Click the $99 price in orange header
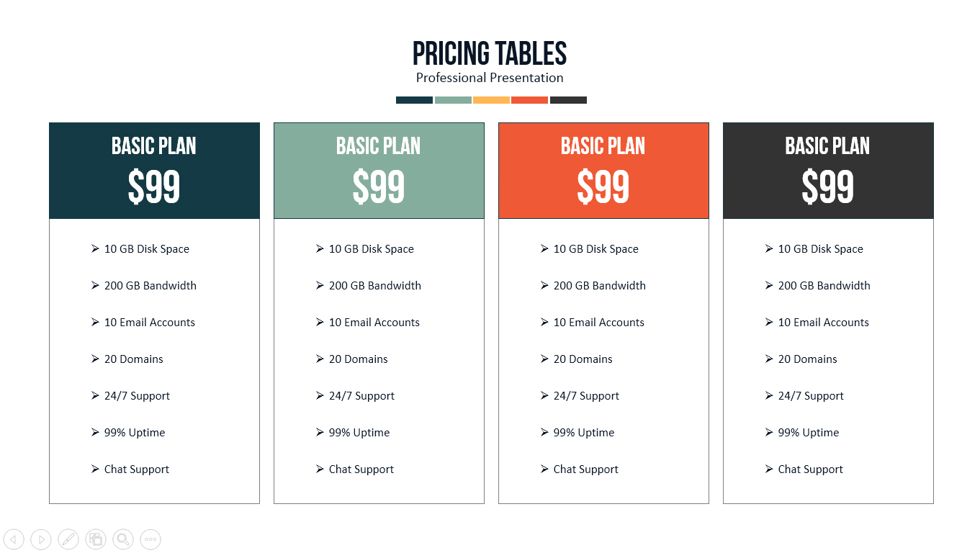The image size is (980, 553). pyautogui.click(x=603, y=187)
